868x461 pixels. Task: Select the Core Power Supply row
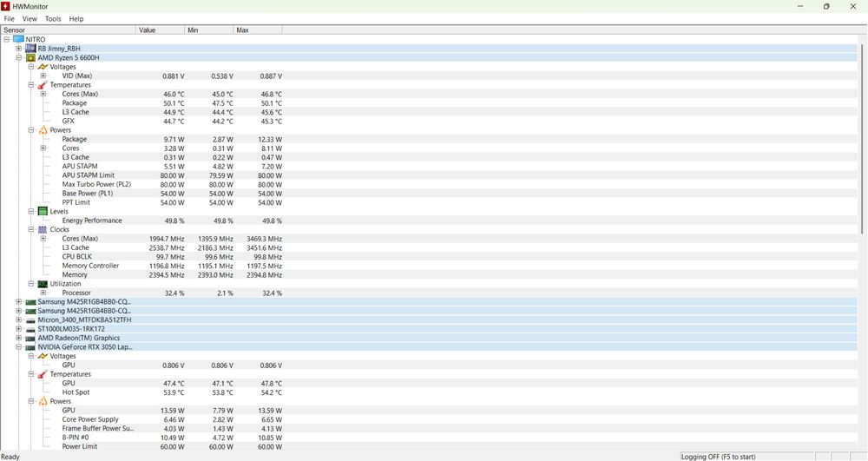[x=429, y=419]
